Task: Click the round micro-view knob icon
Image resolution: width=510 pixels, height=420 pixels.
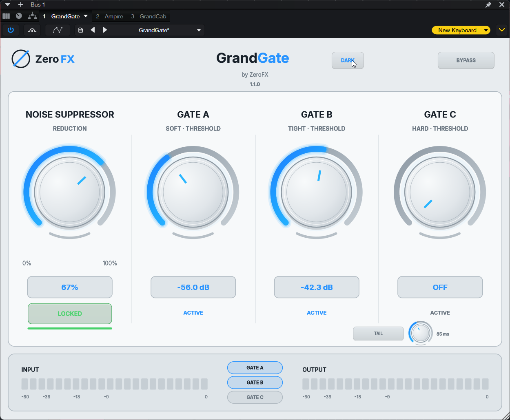Action: click(19, 16)
